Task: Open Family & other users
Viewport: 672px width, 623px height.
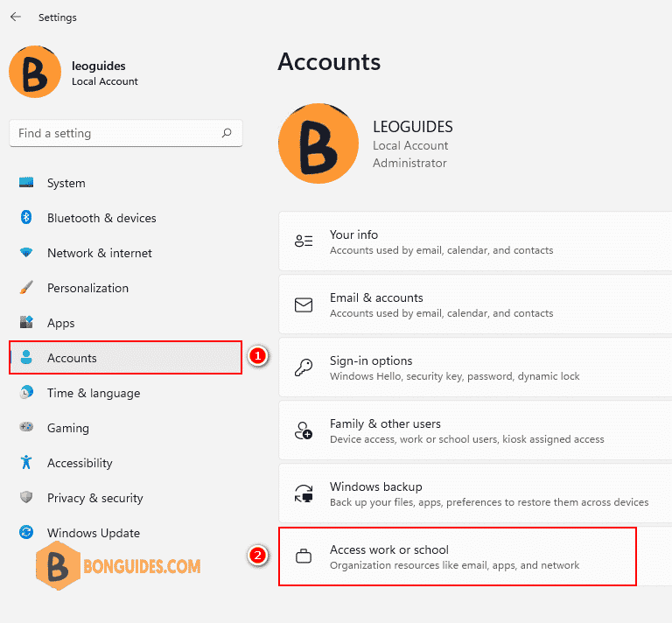Action: [475, 430]
